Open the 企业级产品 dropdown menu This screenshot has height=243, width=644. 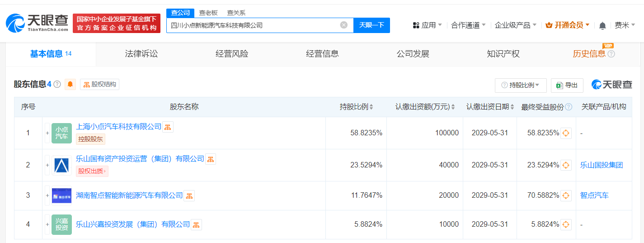[x=515, y=25]
